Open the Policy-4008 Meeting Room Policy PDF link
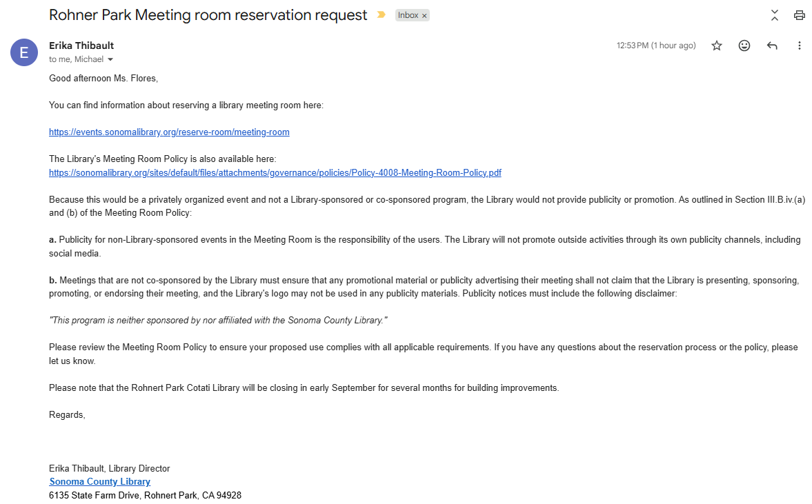812x504 pixels. click(275, 172)
